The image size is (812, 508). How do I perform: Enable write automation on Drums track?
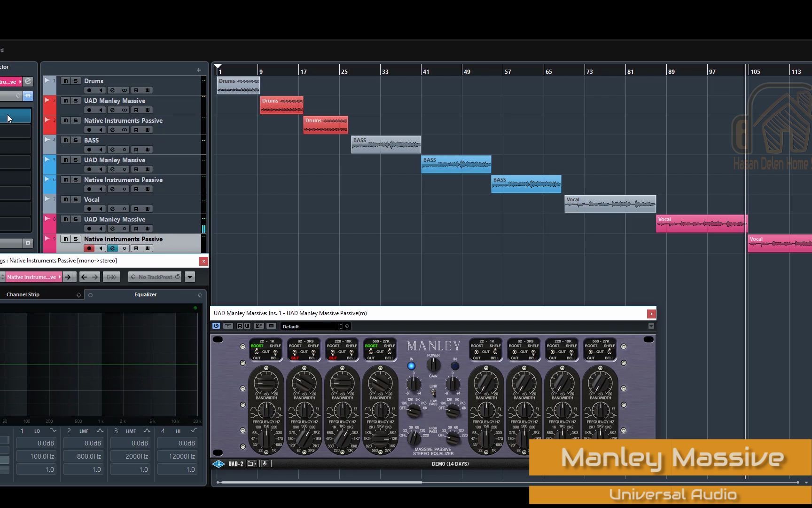coord(148,90)
